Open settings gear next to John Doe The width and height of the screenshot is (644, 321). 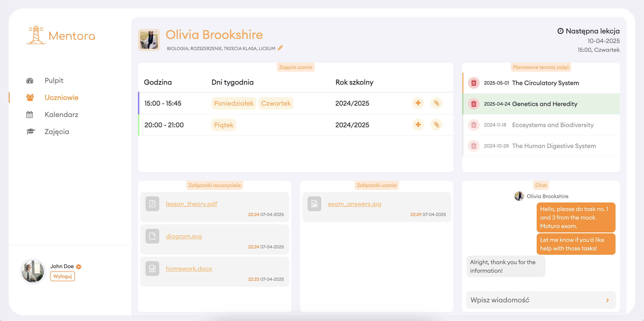pyautogui.click(x=79, y=267)
